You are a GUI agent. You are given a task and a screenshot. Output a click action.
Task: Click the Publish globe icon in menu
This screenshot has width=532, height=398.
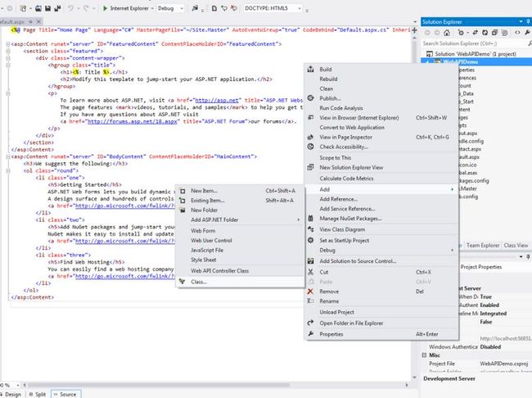pyautogui.click(x=310, y=98)
